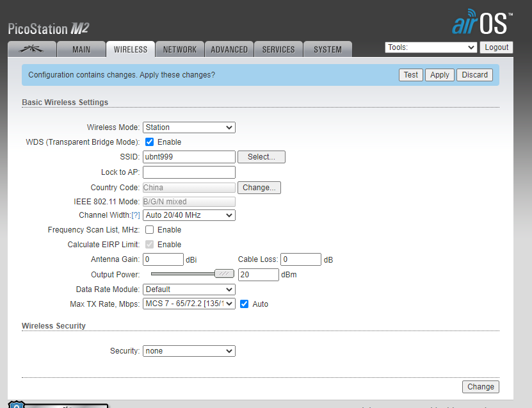Open the Max TX Rate dropdown
Viewport: 532px width, 408px height.
(x=189, y=304)
